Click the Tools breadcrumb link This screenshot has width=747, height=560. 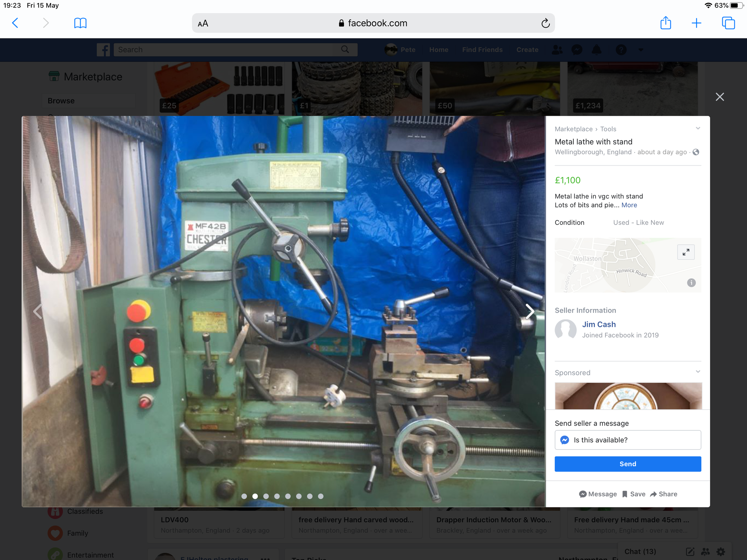[x=608, y=129]
